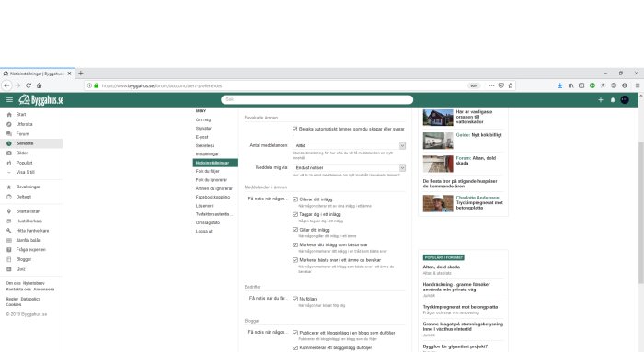Toggle 'Gillar ditt inlägg' checkbox
The image size is (644, 352).
click(x=295, y=230)
